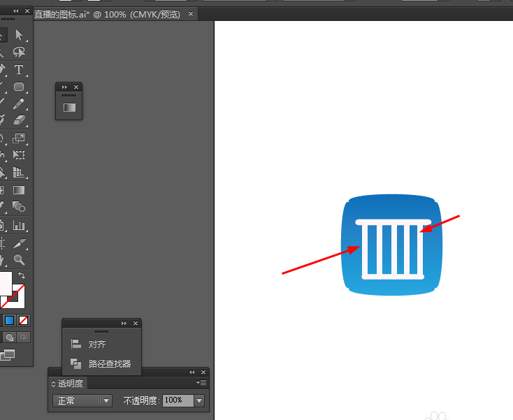Select the Column Graph tool
Viewport: 513px width, 420px height.
19,225
